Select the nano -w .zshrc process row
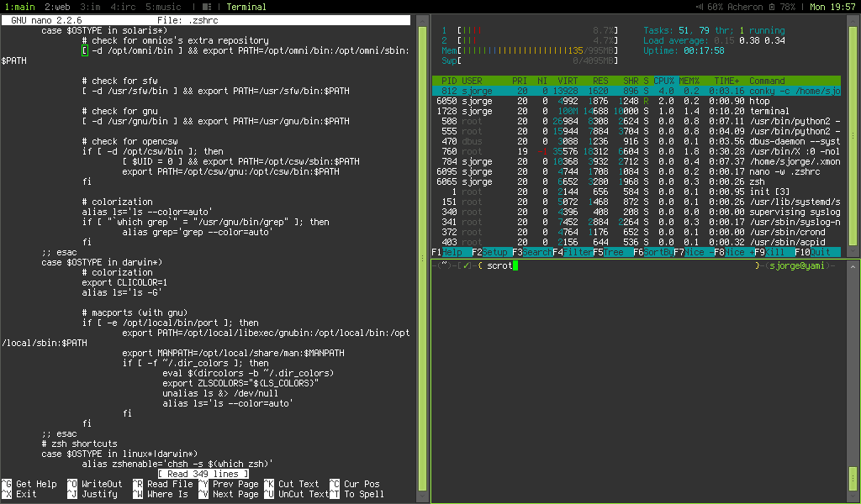Image resolution: width=861 pixels, height=504 pixels. pyautogui.click(x=636, y=171)
